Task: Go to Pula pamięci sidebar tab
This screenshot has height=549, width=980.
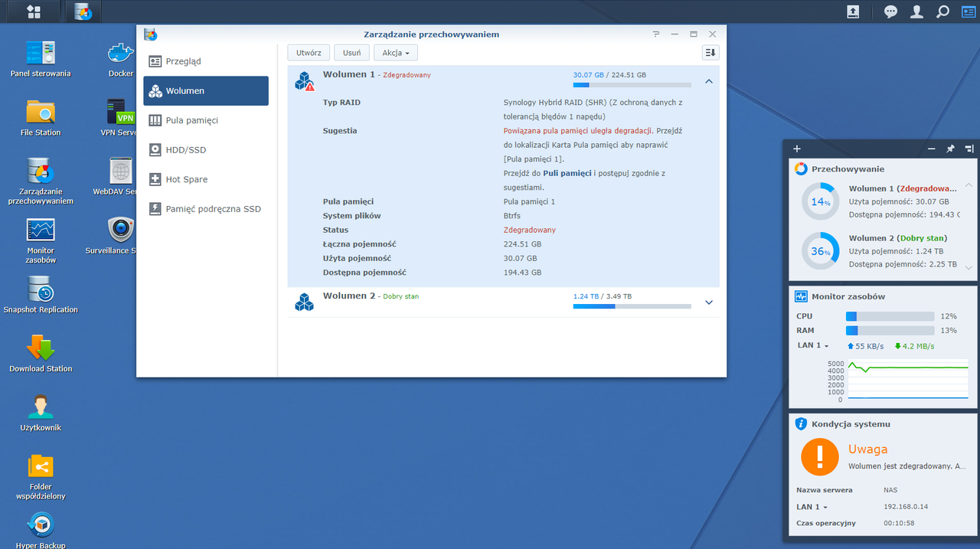Action: (206, 120)
